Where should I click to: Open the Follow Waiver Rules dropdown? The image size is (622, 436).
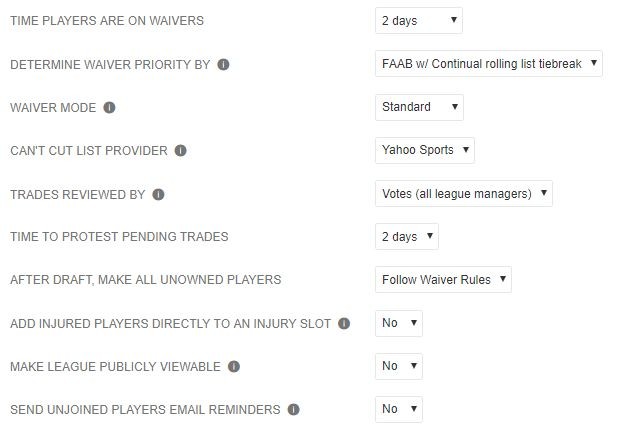pyautogui.click(x=443, y=280)
